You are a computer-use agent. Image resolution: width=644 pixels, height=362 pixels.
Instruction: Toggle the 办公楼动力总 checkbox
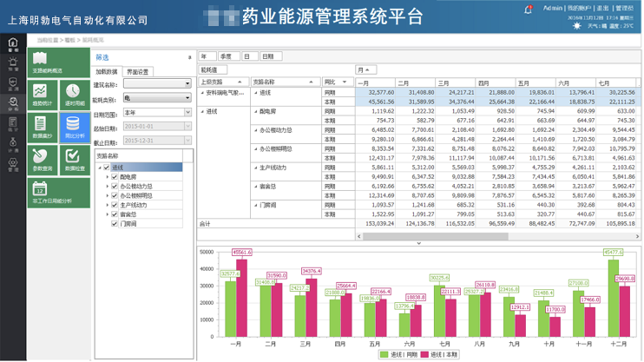click(115, 187)
